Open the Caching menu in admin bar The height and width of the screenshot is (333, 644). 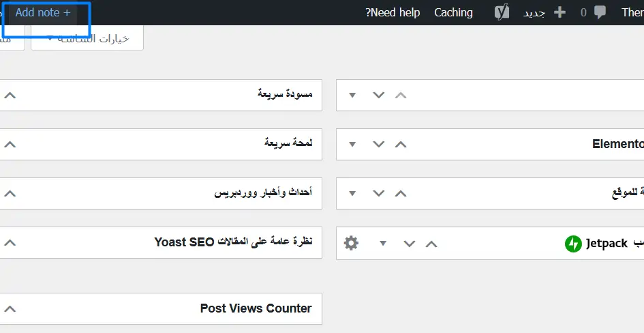pyautogui.click(x=453, y=12)
